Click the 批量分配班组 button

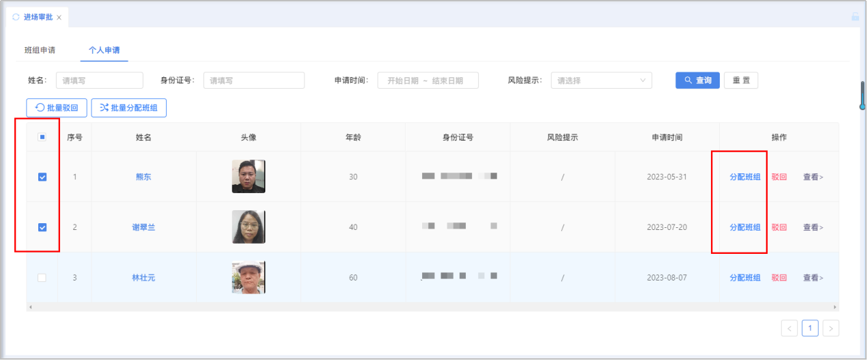pyautogui.click(x=128, y=108)
